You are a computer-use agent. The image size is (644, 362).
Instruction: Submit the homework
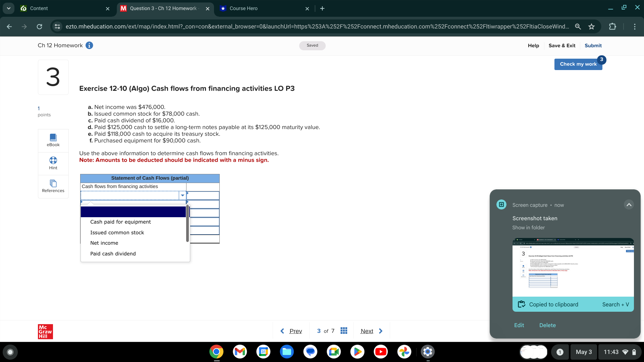tap(593, 46)
